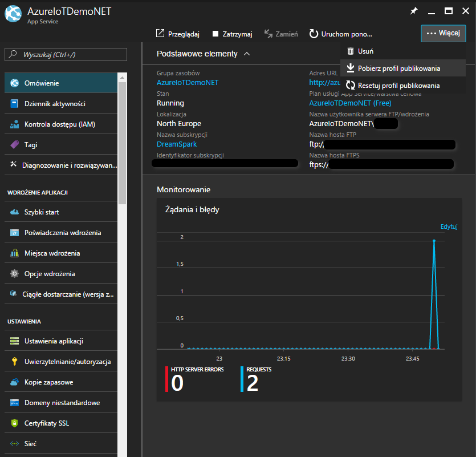
Task: Click the green Certyfikaty SSL shield icon
Action: point(15,423)
